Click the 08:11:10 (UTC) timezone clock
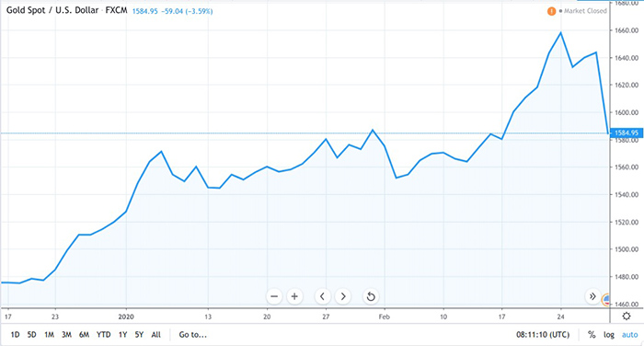The width and height of the screenshot is (644, 346). pyautogui.click(x=543, y=335)
